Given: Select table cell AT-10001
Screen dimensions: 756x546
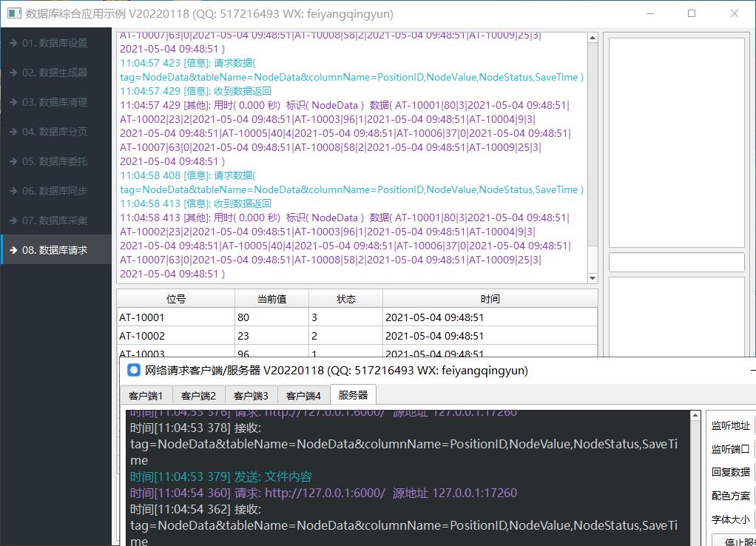Looking at the screenshot, I should pyautogui.click(x=176, y=317).
